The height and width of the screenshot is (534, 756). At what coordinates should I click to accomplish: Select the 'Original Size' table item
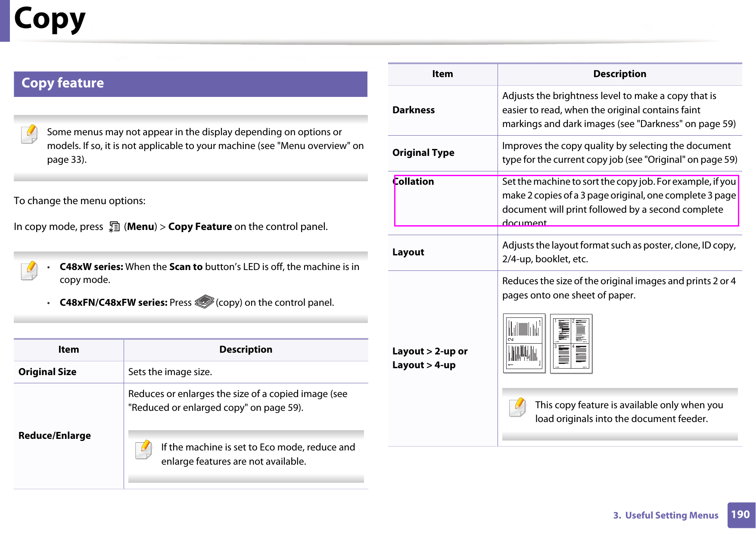[x=47, y=372]
